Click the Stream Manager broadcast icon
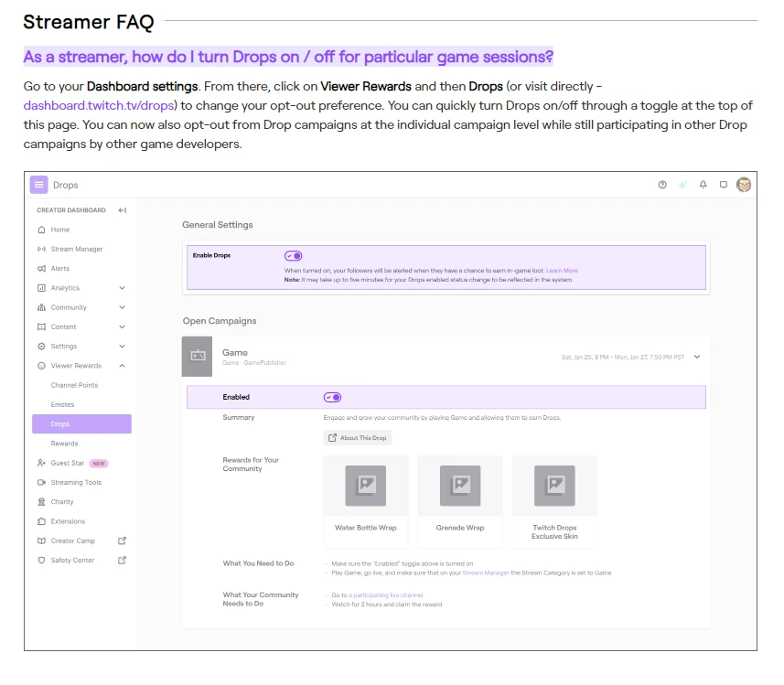 coord(41,249)
